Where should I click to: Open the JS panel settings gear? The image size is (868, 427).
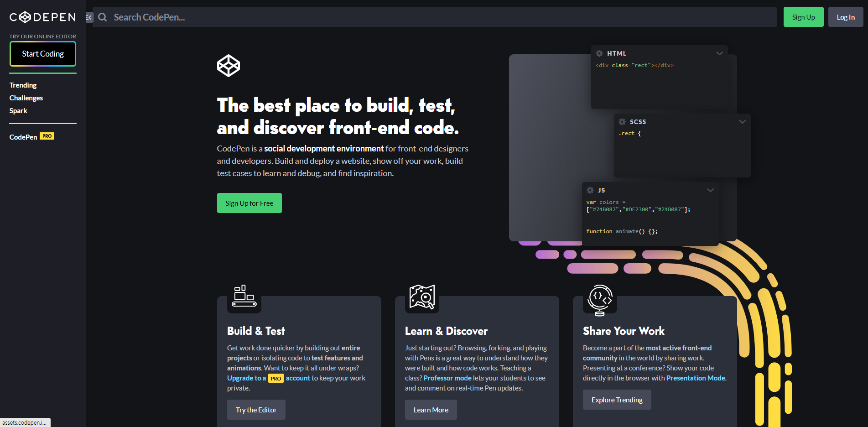click(590, 190)
